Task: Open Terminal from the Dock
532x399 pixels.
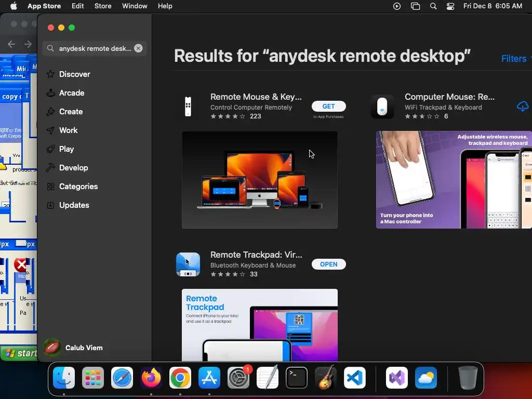Action: pyautogui.click(x=297, y=378)
